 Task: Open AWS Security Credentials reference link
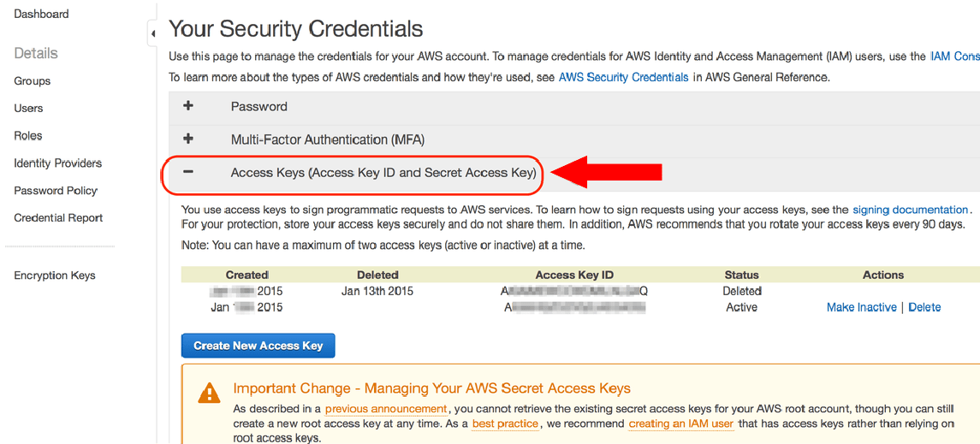[624, 78]
